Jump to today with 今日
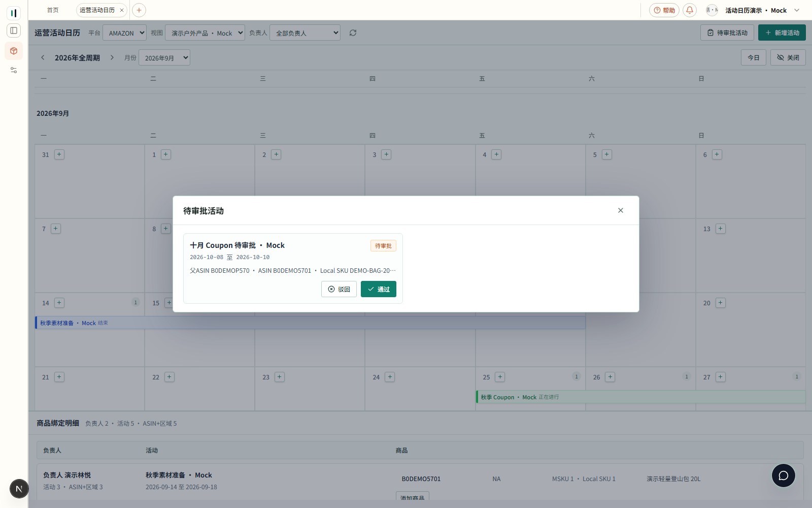The height and width of the screenshot is (508, 812). point(753,57)
